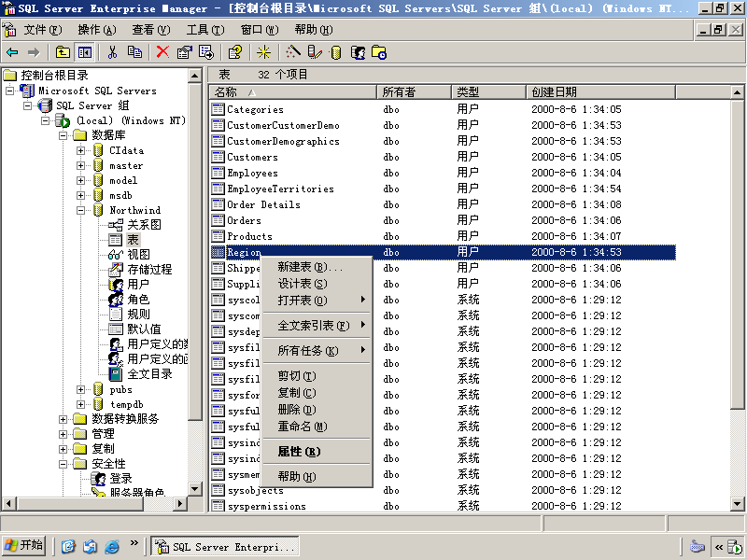Open the 操作(A) menu
The width and height of the screenshot is (747, 560).
click(97, 30)
